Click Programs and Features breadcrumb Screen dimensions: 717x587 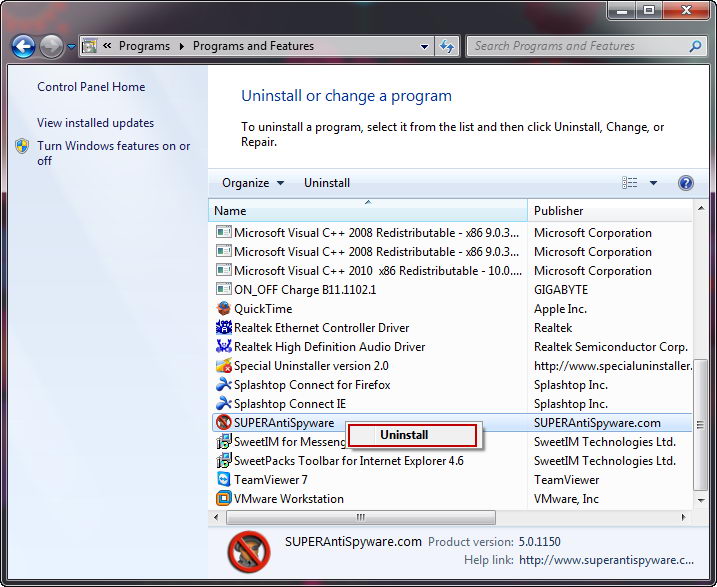point(253,46)
